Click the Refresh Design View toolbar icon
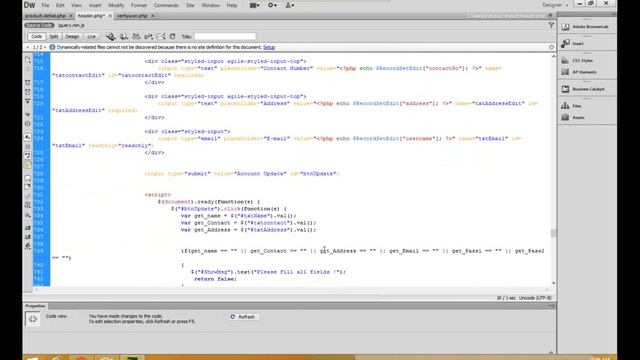The height and width of the screenshot is (360, 640). (173, 37)
